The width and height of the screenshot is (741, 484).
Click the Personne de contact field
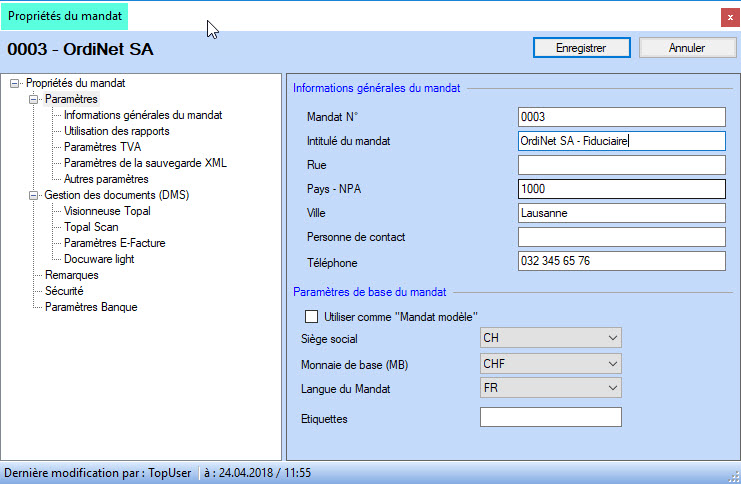621,237
